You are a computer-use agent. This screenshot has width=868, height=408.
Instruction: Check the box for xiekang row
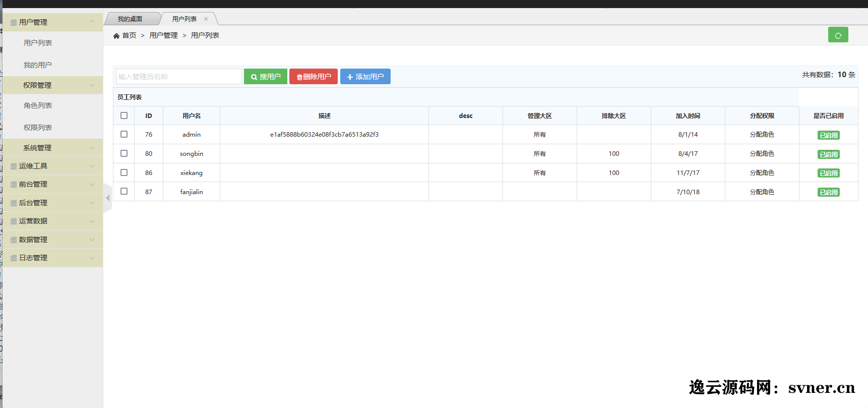(x=124, y=172)
